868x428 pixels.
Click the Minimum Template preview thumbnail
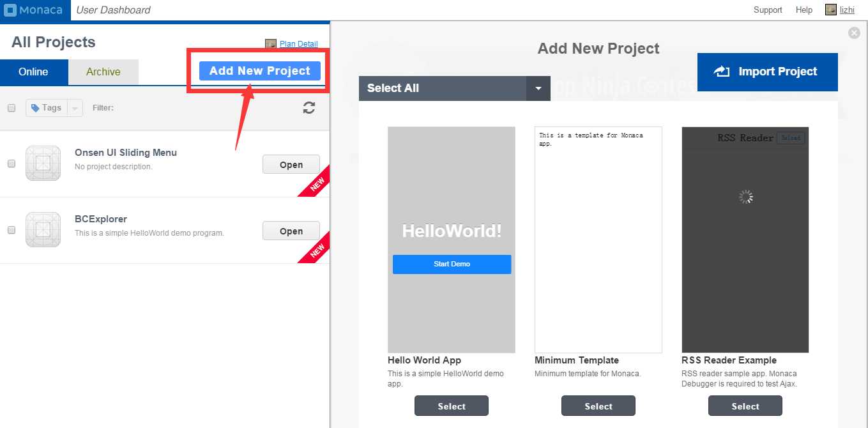pos(598,240)
